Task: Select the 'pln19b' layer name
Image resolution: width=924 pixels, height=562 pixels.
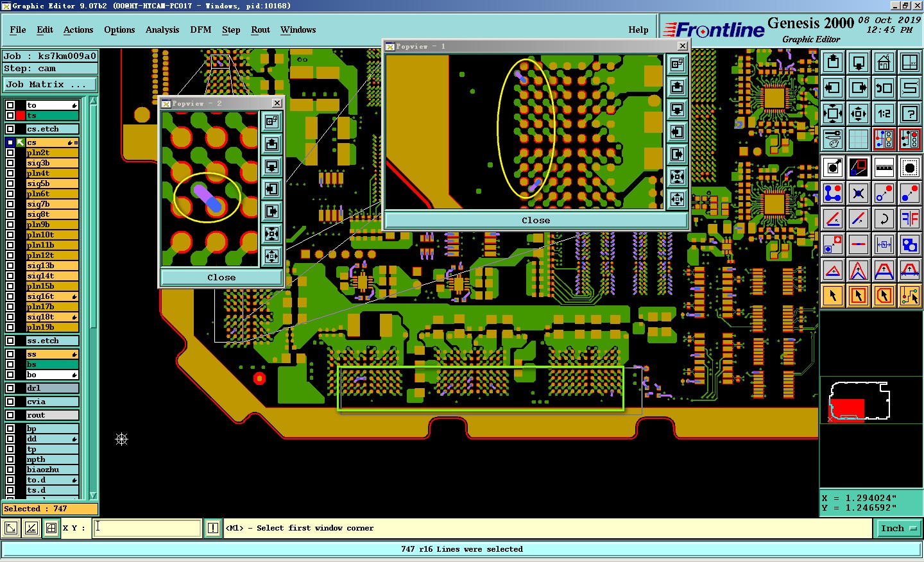Action: pos(51,327)
